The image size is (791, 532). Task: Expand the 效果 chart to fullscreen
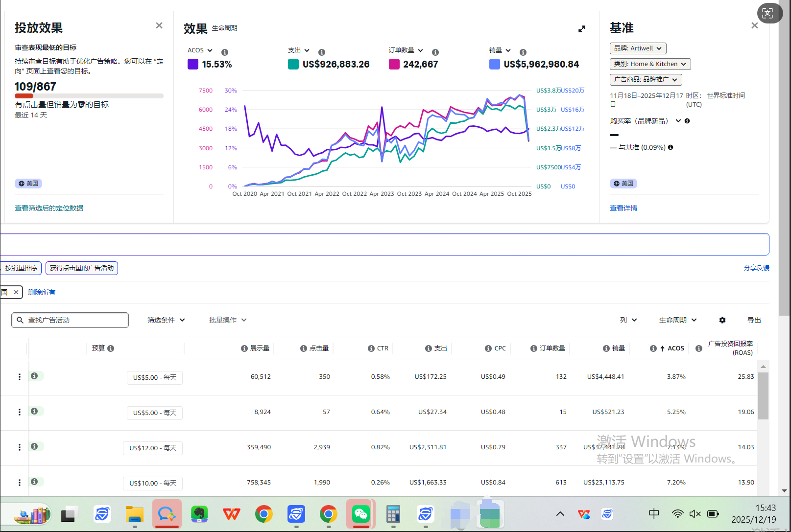[582, 29]
